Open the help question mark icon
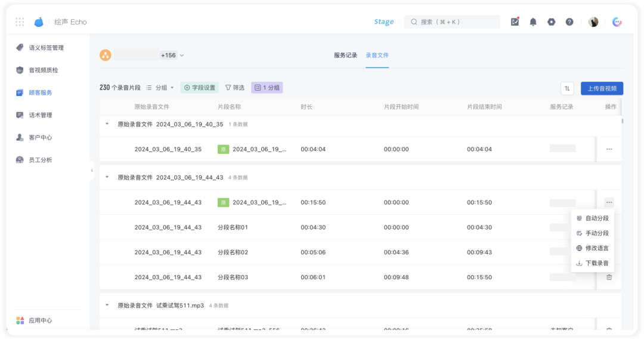Screen dimensions: 644x340 point(569,21)
